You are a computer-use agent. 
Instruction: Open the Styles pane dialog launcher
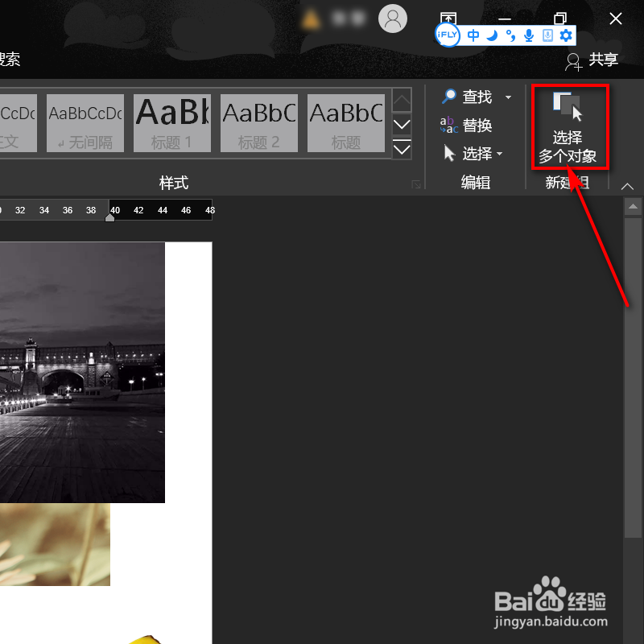pyautogui.click(x=416, y=184)
